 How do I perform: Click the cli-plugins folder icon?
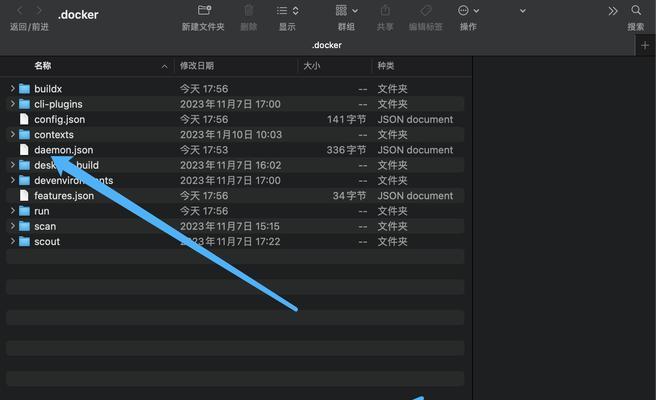point(24,104)
